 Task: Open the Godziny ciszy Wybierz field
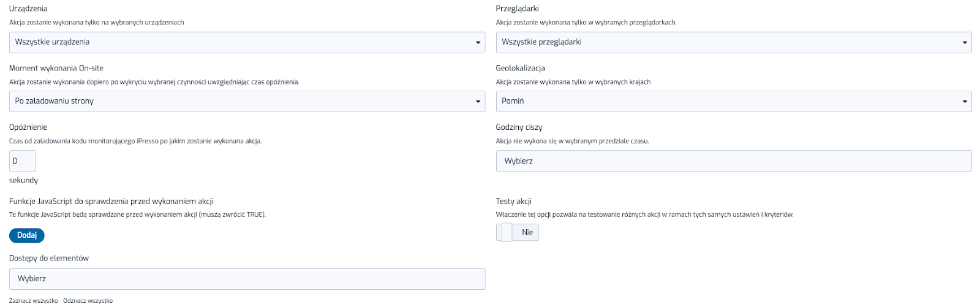[x=733, y=161]
